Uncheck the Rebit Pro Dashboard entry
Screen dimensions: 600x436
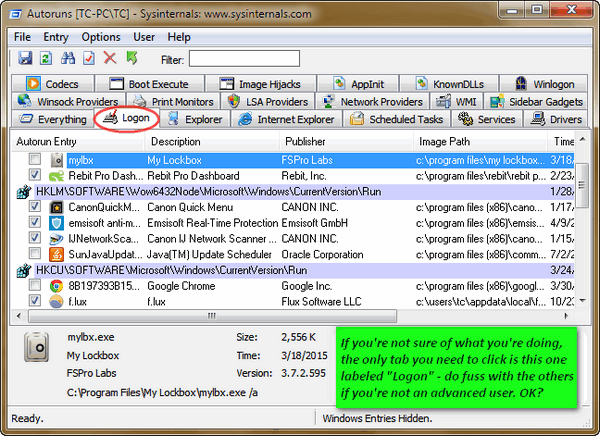(35, 175)
